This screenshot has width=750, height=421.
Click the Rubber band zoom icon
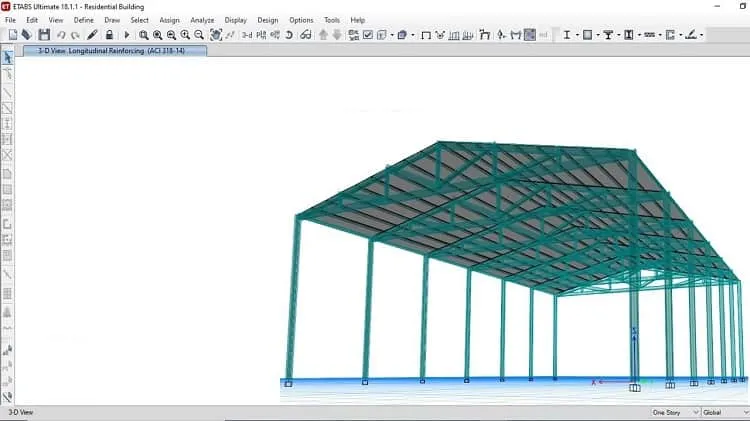(143, 35)
